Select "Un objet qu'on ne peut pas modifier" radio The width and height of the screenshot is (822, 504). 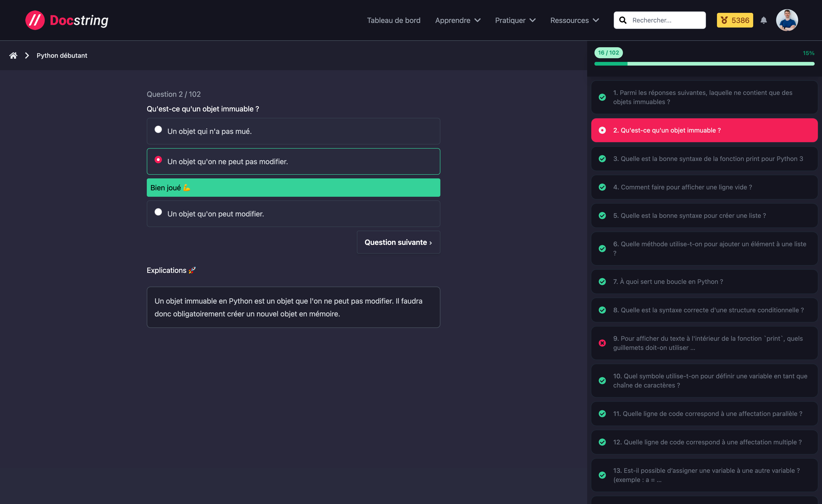tap(158, 160)
